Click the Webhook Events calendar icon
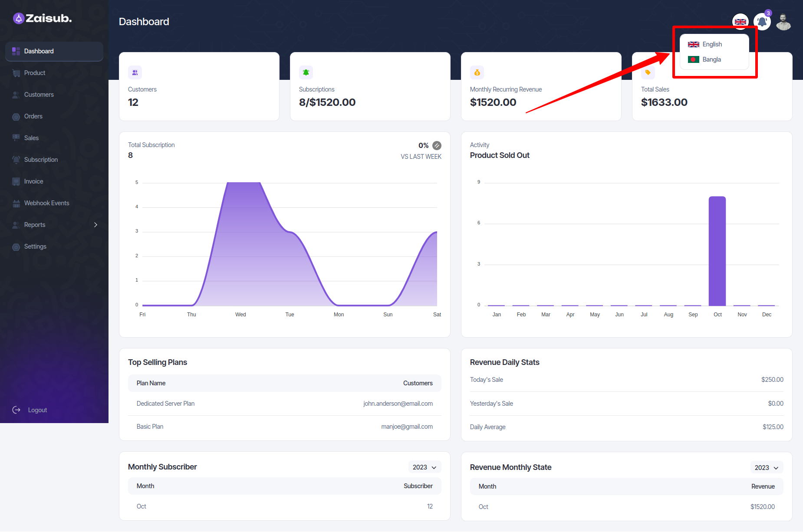 point(16,203)
